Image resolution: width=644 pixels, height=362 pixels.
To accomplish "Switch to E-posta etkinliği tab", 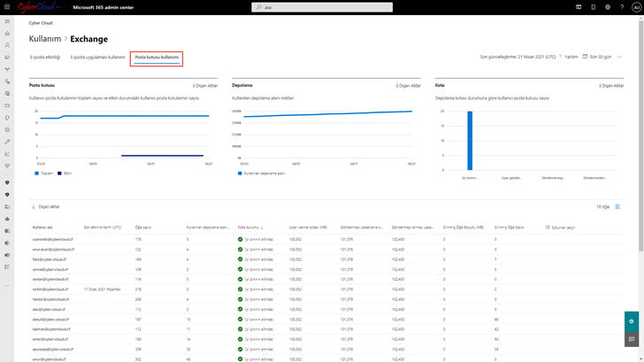I will point(45,58).
